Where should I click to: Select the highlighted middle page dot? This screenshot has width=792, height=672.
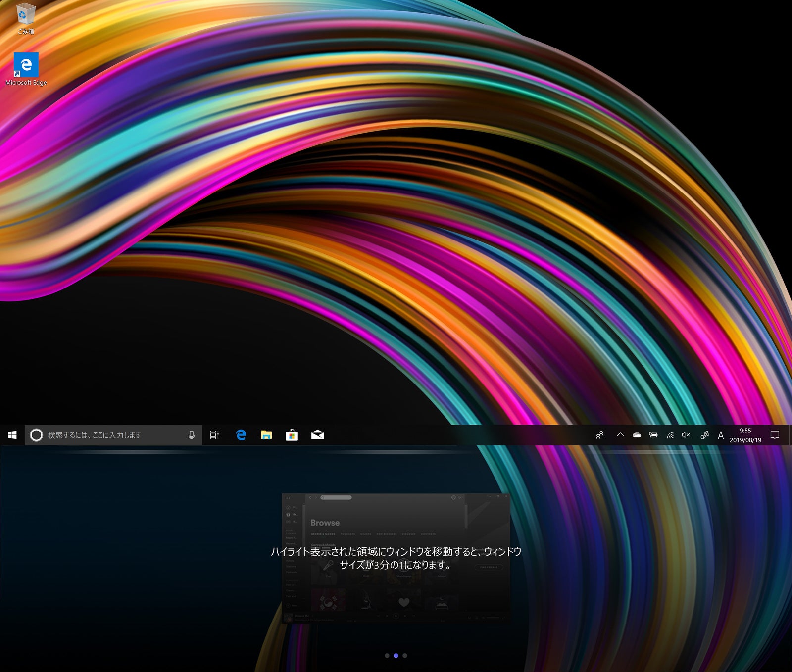pos(396,655)
